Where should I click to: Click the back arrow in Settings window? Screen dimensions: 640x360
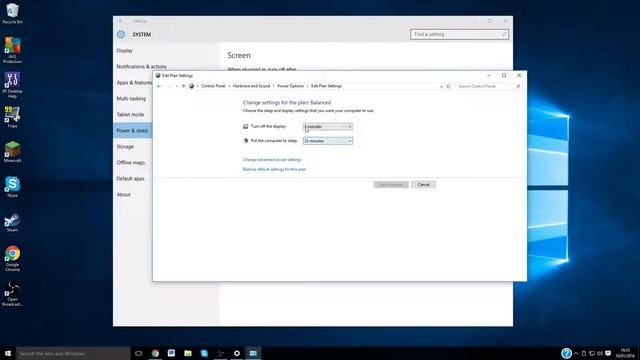coord(120,21)
